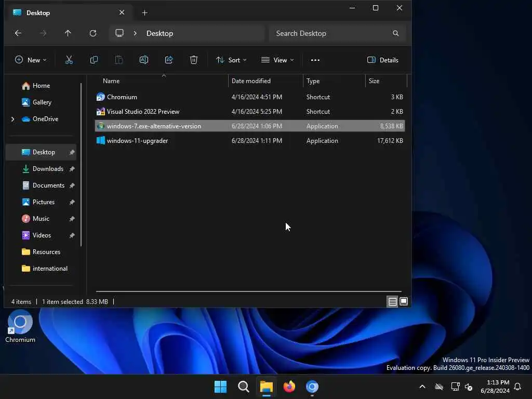Sort by Type column header
The height and width of the screenshot is (399, 532).
(x=313, y=81)
